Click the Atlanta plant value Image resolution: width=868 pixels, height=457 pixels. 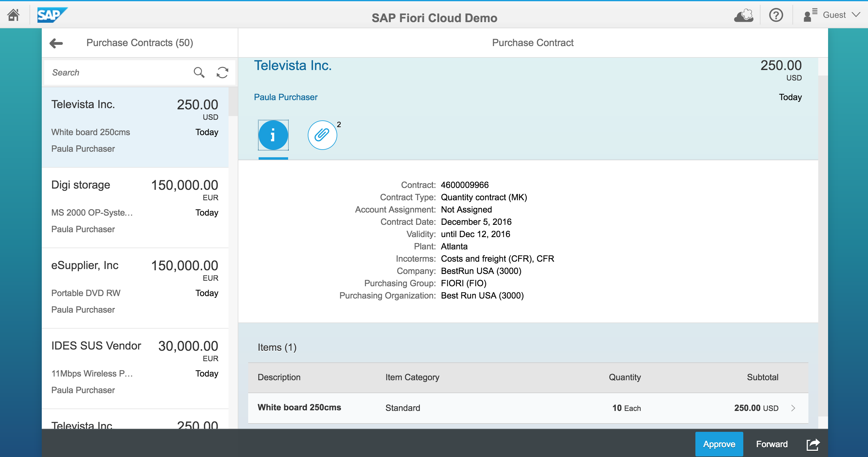(x=454, y=247)
